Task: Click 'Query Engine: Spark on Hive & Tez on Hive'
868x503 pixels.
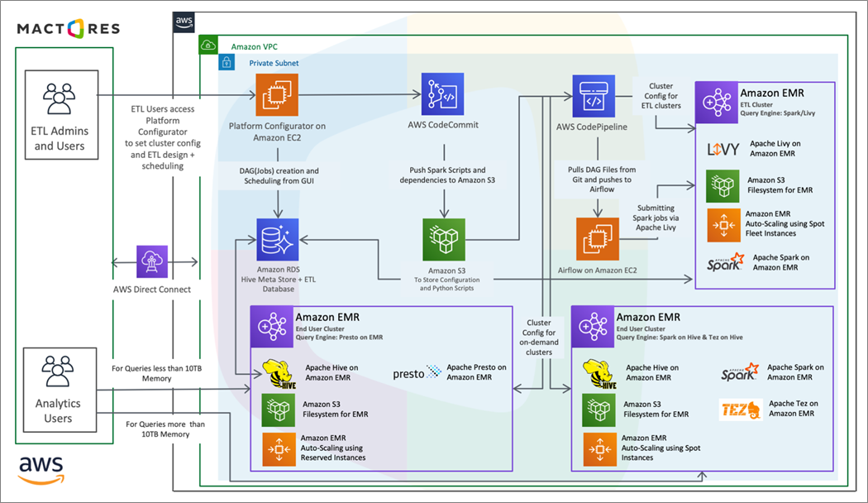Action: pyautogui.click(x=680, y=337)
